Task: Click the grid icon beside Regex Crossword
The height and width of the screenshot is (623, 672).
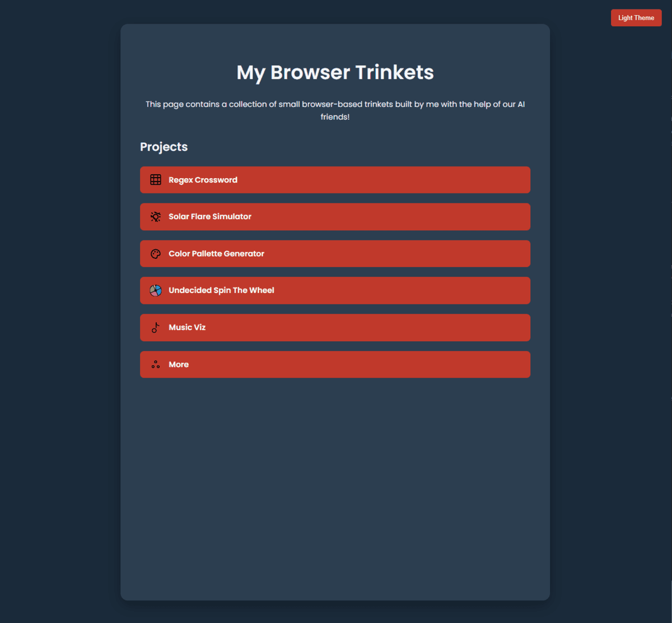Action: [156, 180]
